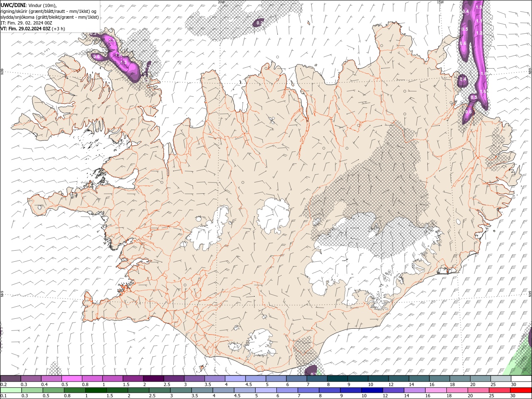Viewport: 532px width, 399px height.
Task: Click the violet swatch at 12 on lower scale
Action: (x=393, y=390)
